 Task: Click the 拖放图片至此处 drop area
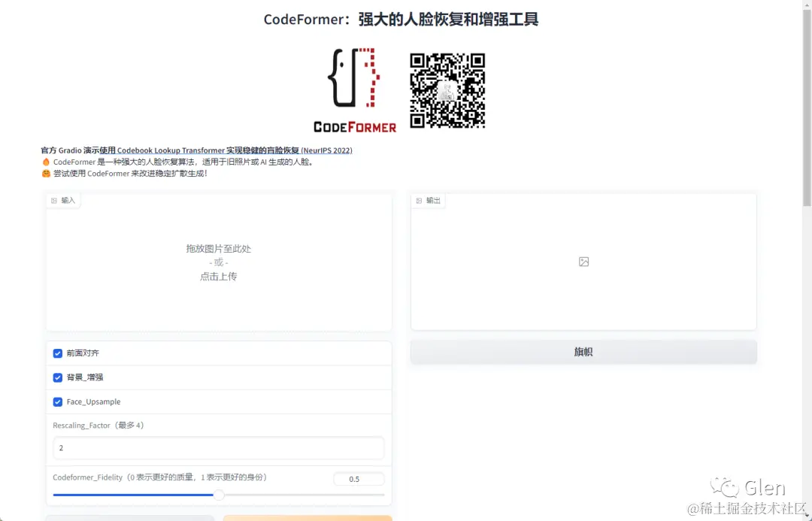(218, 248)
